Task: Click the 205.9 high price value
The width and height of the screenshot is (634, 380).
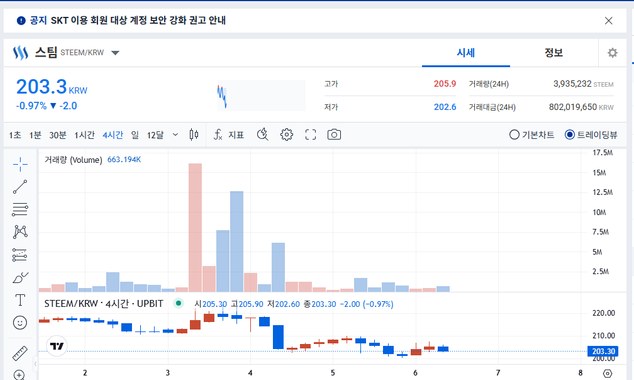Action: 445,84
